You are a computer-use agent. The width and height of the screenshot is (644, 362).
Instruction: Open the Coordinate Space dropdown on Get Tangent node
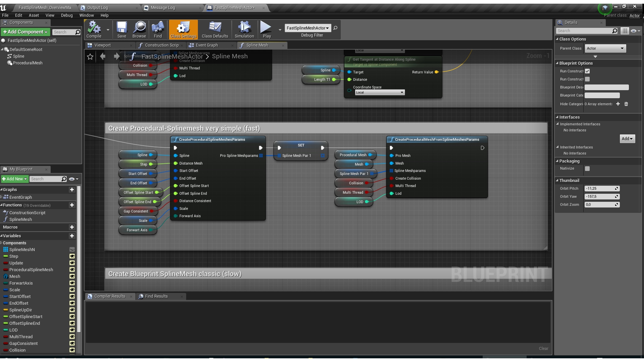[x=379, y=92]
